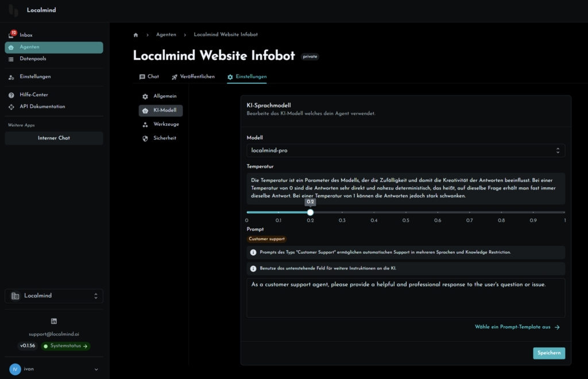Switch to the Veröffentlichen tab
588x379 pixels.
tap(193, 77)
